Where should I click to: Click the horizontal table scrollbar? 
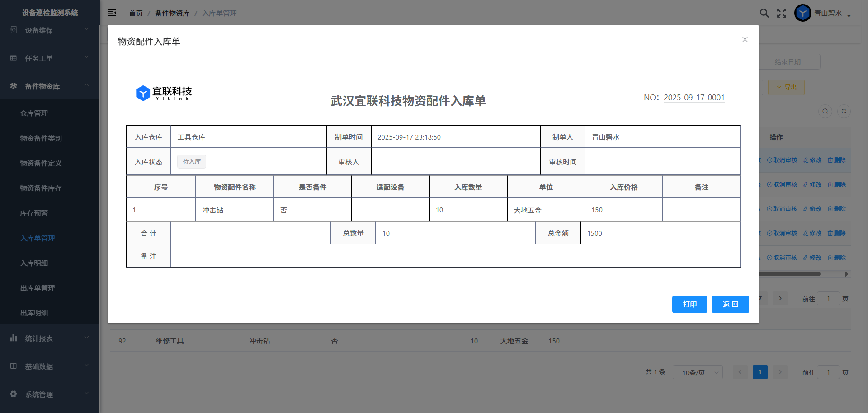click(791, 274)
